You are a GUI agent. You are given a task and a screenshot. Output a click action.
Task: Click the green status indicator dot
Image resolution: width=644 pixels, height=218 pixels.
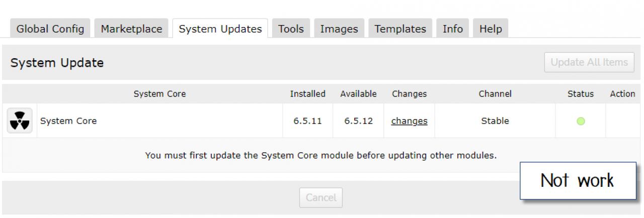(x=581, y=121)
